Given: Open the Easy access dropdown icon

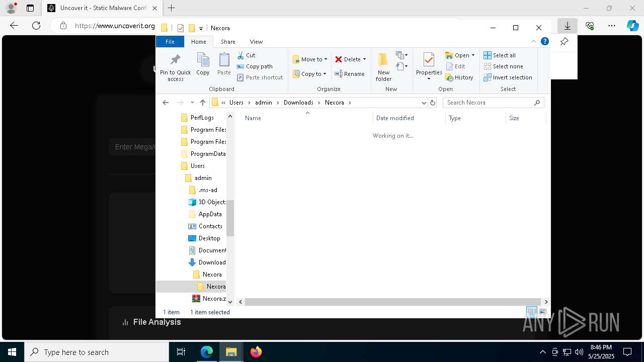Looking at the screenshot, I should [x=402, y=66].
